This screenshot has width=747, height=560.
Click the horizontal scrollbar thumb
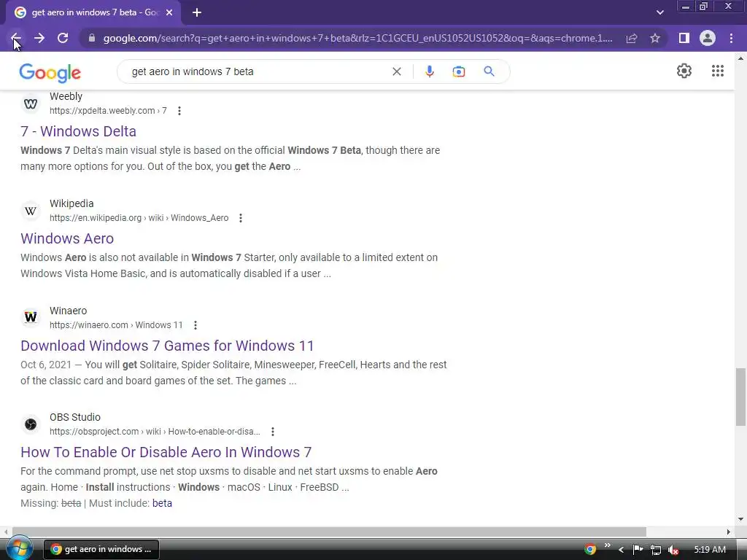pos(329,532)
